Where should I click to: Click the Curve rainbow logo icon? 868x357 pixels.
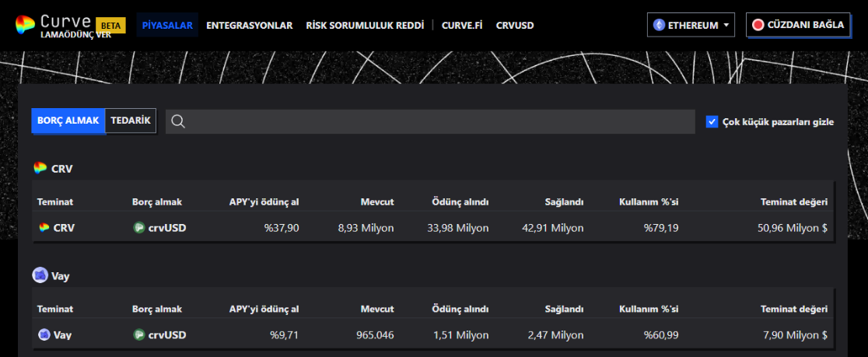[x=25, y=24]
